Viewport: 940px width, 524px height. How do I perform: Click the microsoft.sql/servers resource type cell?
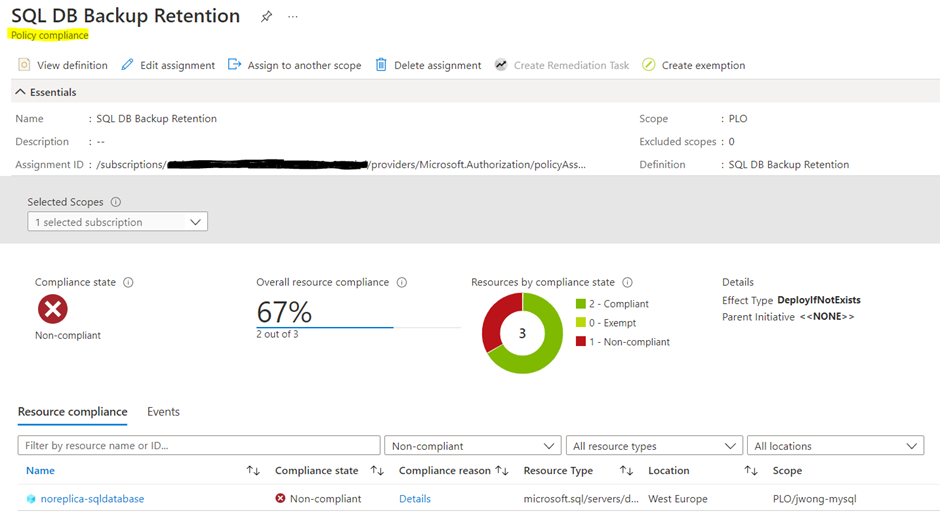[x=581, y=499]
